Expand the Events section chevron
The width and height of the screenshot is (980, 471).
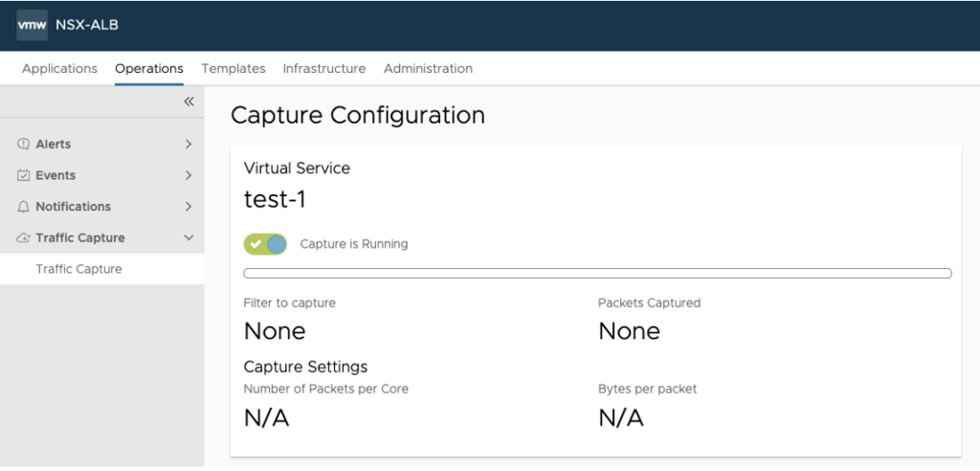[189, 175]
